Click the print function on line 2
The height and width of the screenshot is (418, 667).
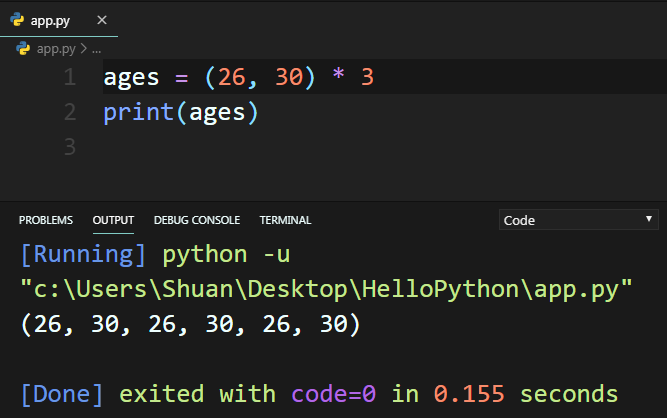(x=138, y=113)
